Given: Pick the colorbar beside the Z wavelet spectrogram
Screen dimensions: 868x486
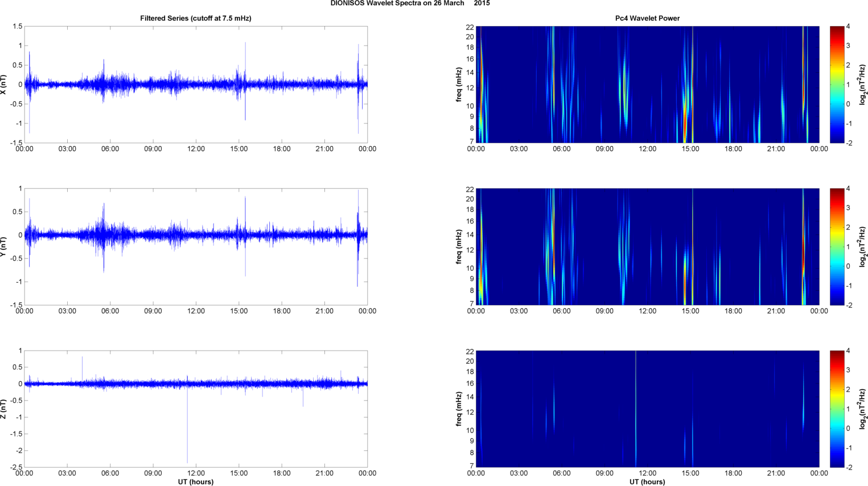Looking at the screenshot, I should [837, 409].
